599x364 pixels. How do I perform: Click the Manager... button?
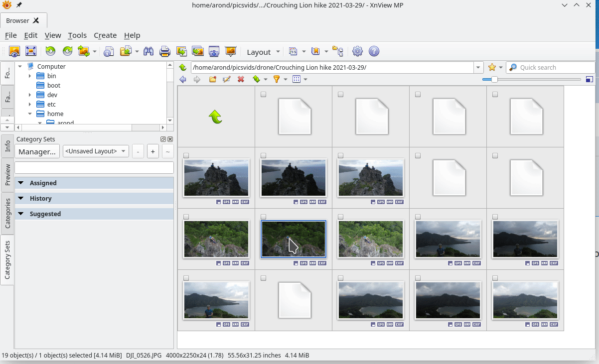coord(37,151)
